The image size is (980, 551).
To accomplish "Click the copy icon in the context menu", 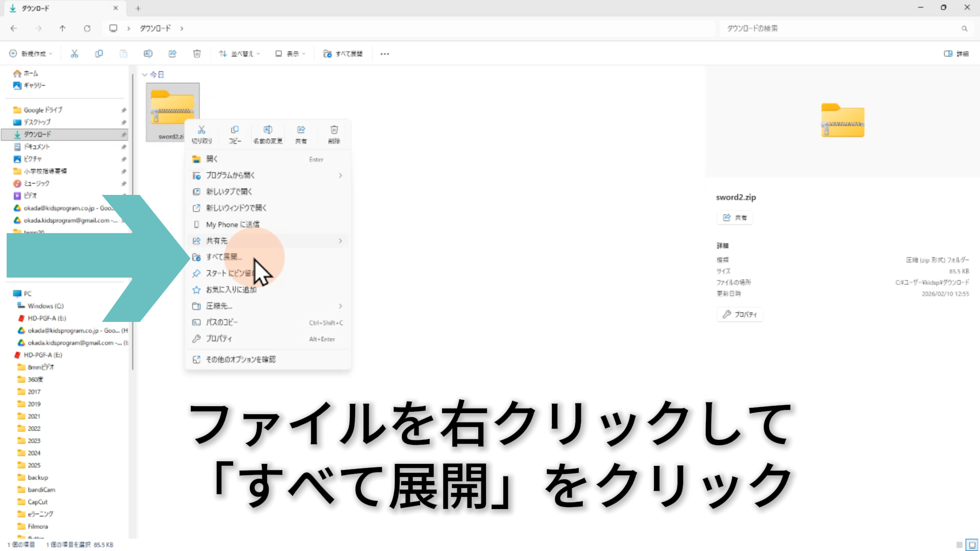I will pos(235,130).
